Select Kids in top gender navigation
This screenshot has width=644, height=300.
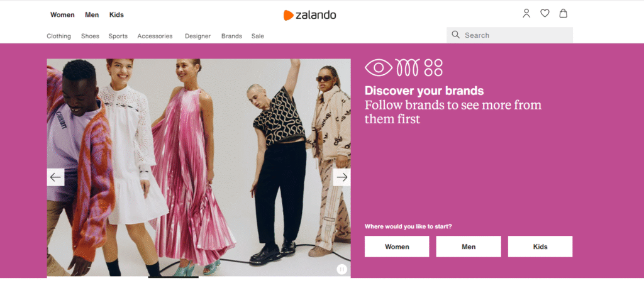click(116, 15)
